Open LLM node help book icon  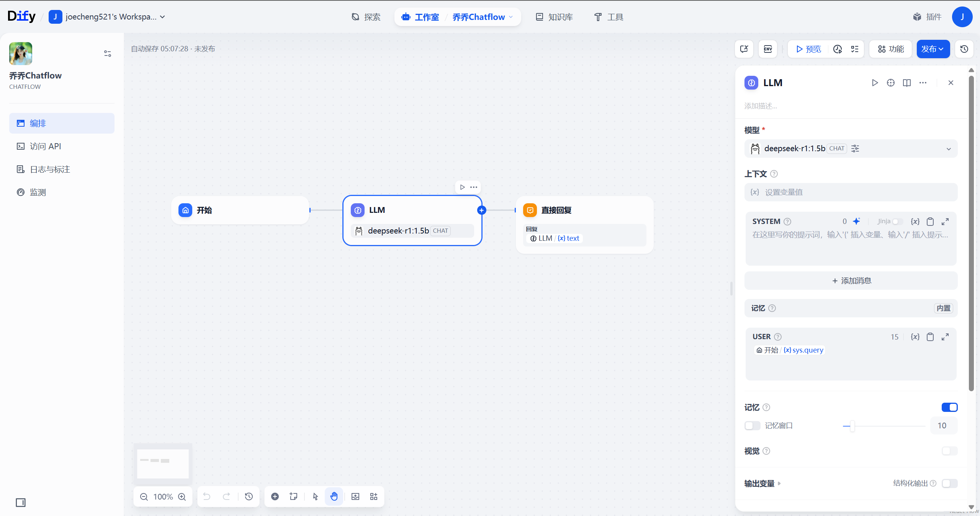[x=907, y=83]
